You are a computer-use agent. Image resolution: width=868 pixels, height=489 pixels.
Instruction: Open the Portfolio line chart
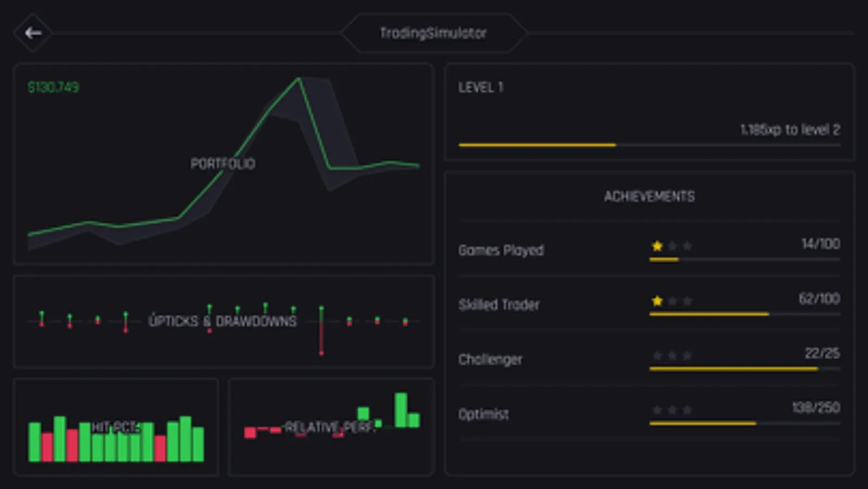[224, 164]
